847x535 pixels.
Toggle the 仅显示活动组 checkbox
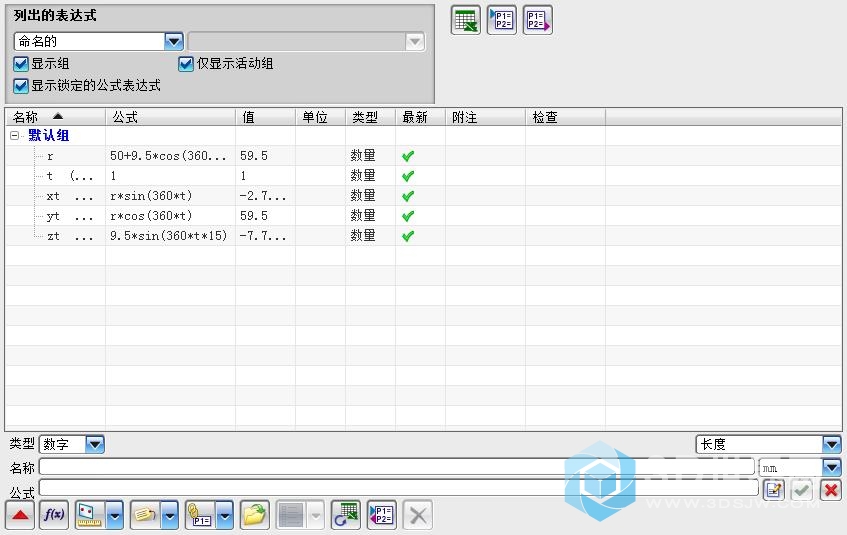tap(186, 64)
